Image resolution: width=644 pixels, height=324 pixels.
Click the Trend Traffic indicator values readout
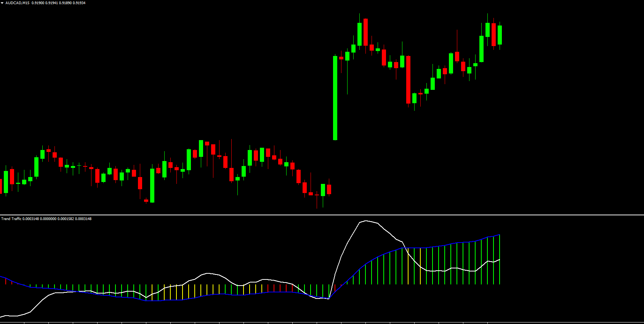(x=57, y=219)
